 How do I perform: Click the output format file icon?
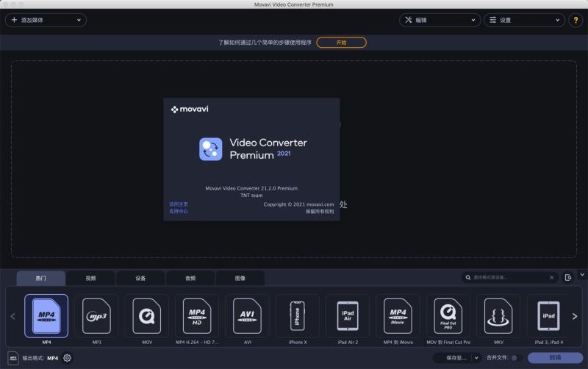(x=13, y=358)
